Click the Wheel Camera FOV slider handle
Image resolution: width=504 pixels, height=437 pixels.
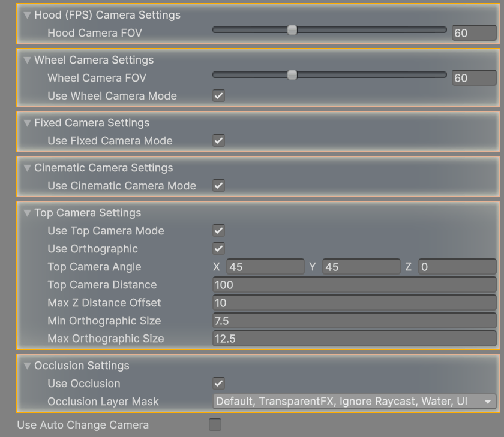[x=292, y=75]
